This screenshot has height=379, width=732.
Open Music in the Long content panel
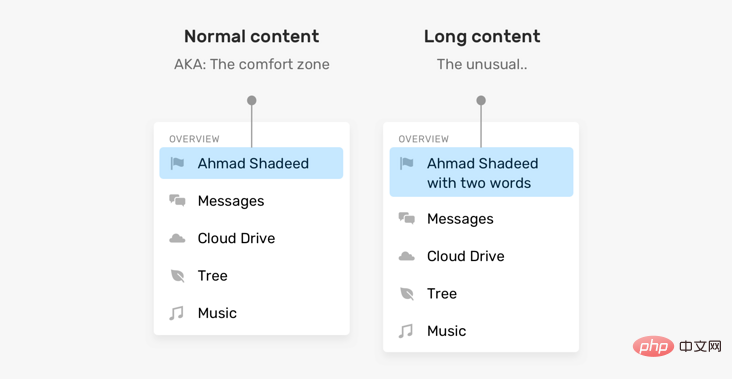(x=481, y=331)
